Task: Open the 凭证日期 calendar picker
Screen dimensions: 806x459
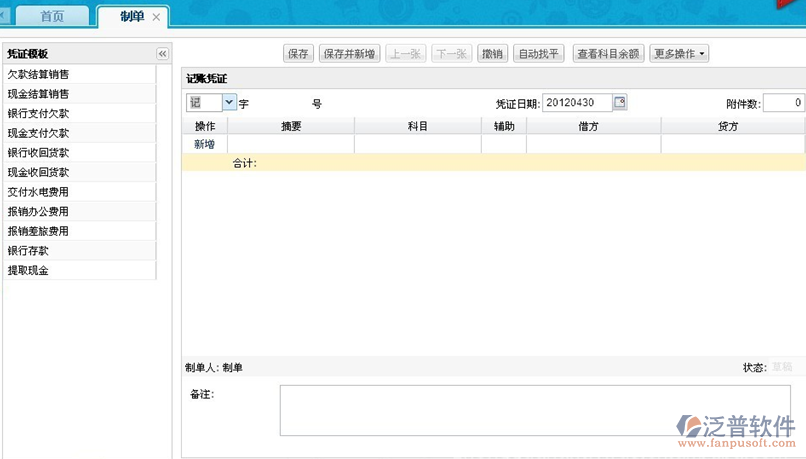Action: (x=620, y=103)
